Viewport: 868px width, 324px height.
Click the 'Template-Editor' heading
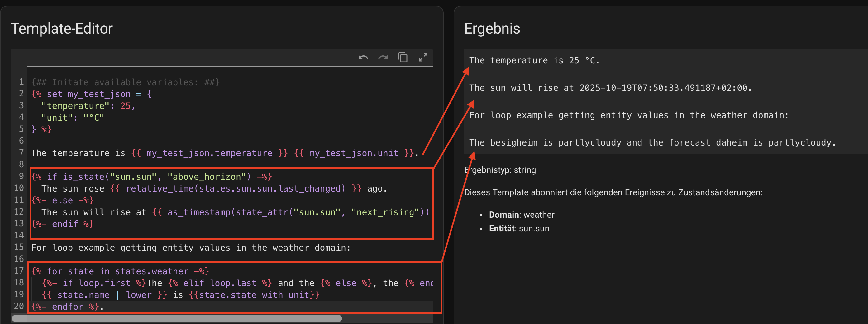[x=62, y=29]
